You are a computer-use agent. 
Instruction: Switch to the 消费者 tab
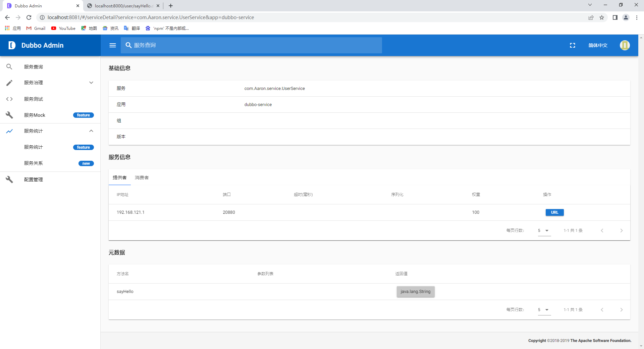tap(142, 178)
